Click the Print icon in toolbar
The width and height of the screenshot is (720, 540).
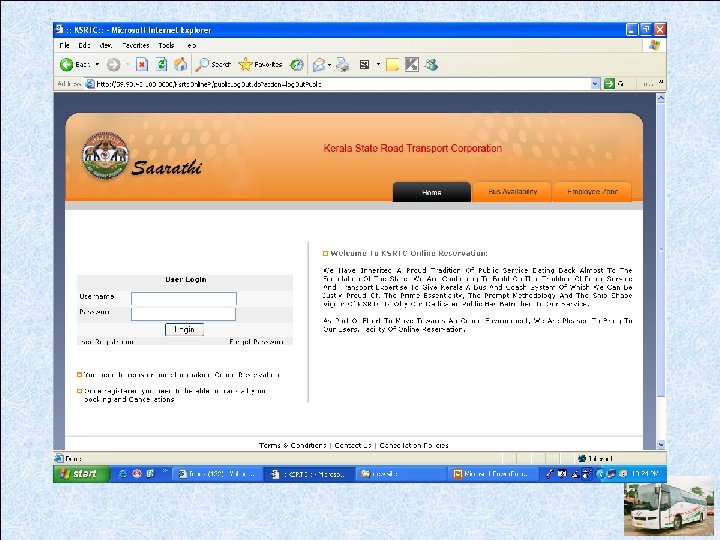click(343, 65)
